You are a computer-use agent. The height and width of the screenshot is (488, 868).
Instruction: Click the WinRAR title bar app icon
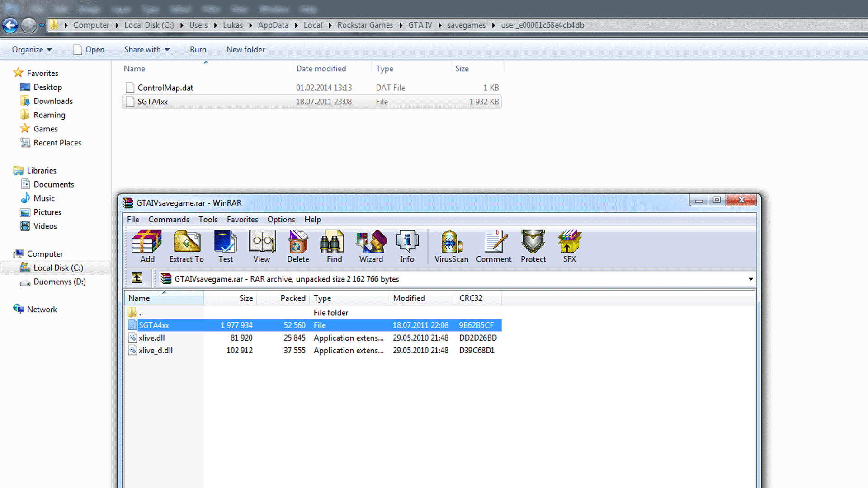click(128, 203)
